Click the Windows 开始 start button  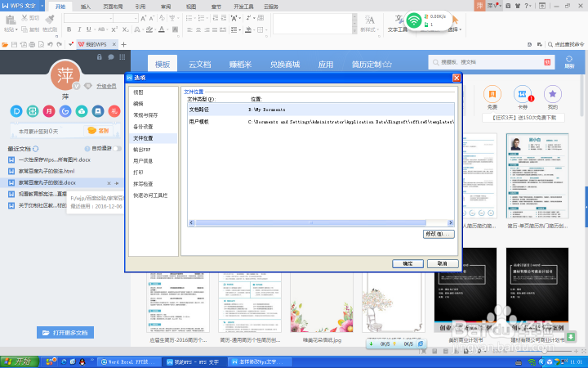tap(19, 361)
